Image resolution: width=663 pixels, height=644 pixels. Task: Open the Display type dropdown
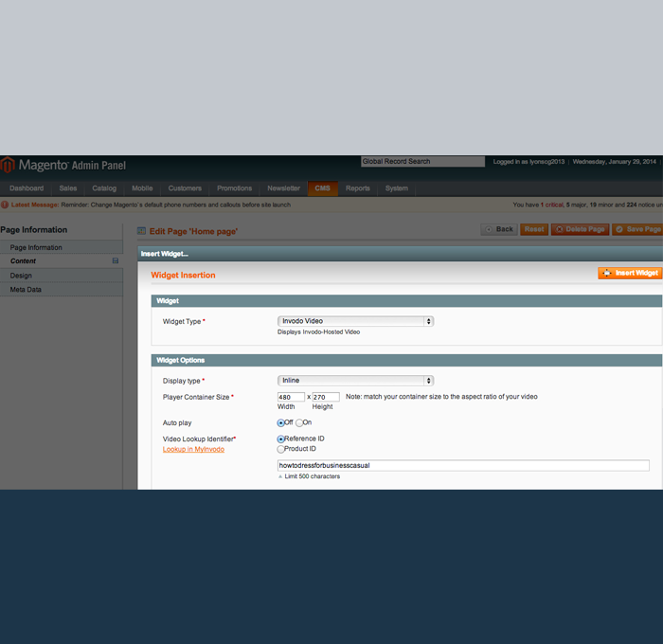[355, 381]
